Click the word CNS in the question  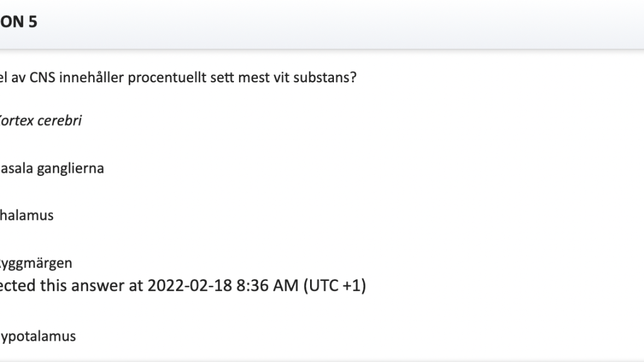click(42, 77)
